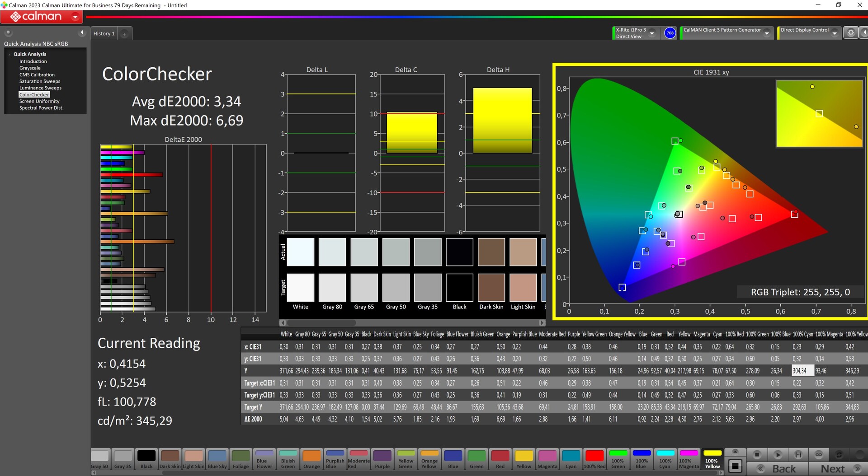Collapse the left workflow sidebar arrow
Image resolution: width=868 pixels, height=476 pixels.
(82, 33)
